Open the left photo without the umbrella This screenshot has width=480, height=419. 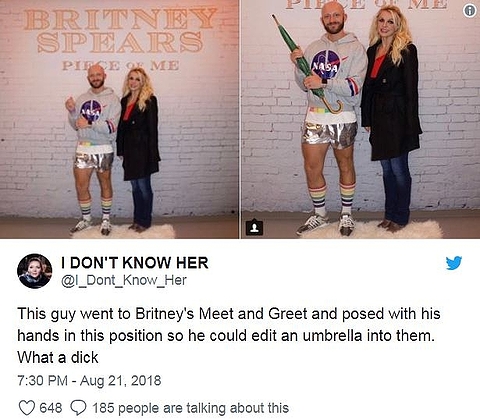coord(119,119)
